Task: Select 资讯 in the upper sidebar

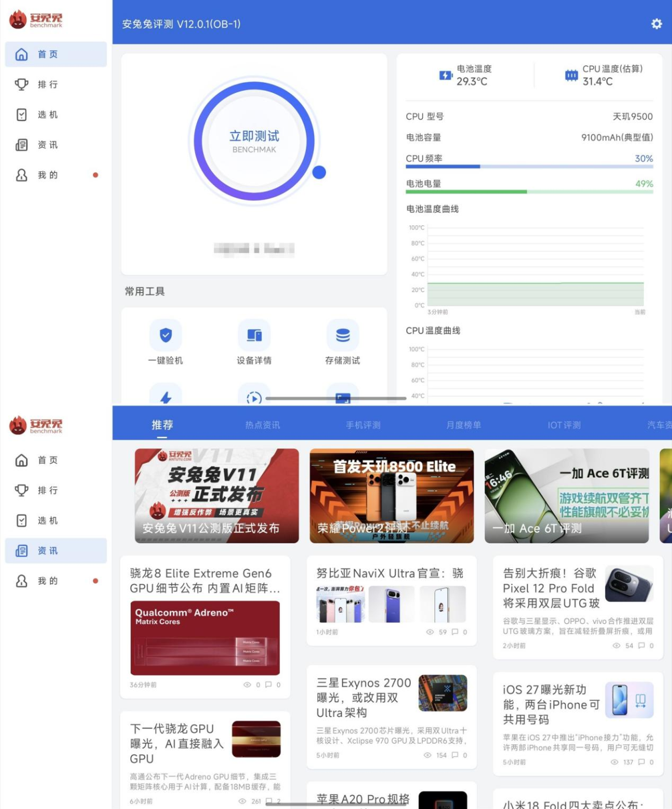Action: 56,145
